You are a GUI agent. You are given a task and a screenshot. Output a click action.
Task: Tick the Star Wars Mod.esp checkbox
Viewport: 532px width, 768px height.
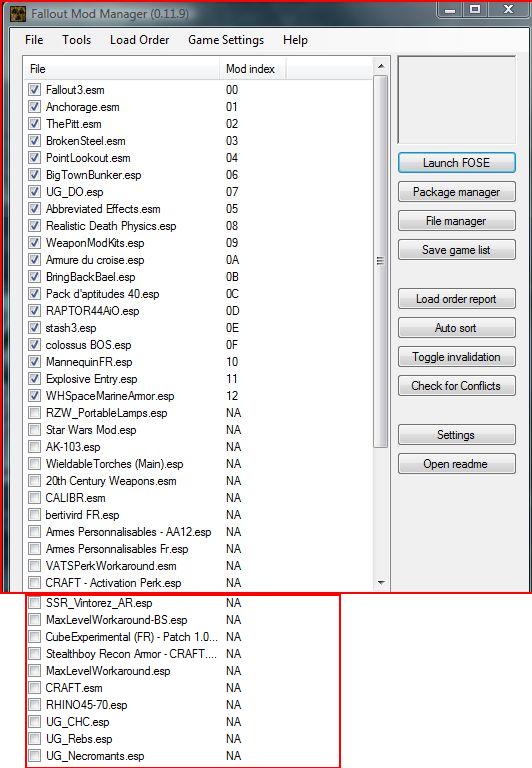coord(34,430)
